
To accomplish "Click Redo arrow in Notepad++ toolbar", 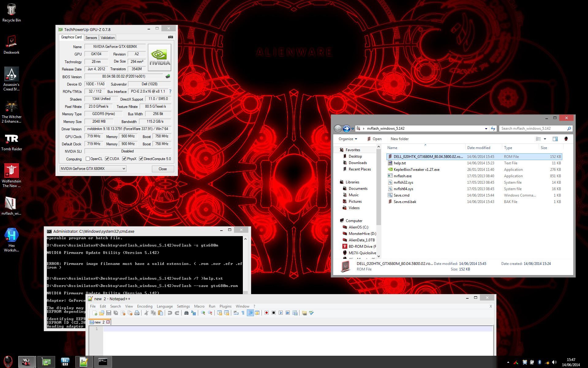I will click(x=177, y=313).
